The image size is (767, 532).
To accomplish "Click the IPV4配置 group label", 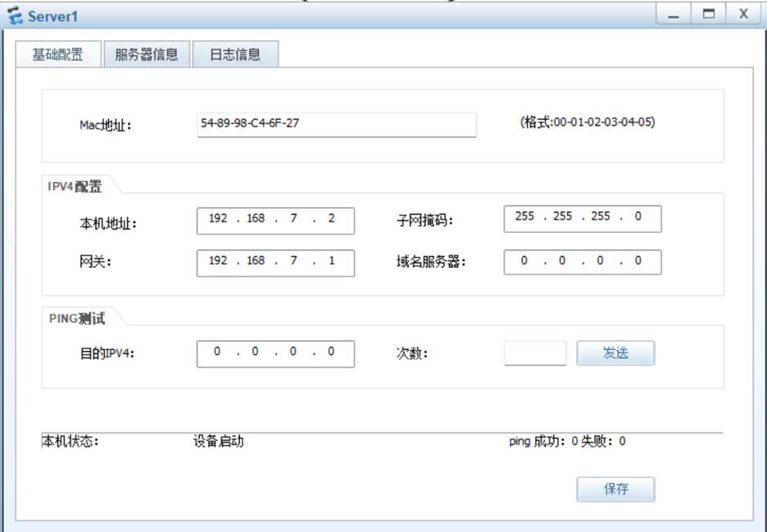I will (75, 186).
